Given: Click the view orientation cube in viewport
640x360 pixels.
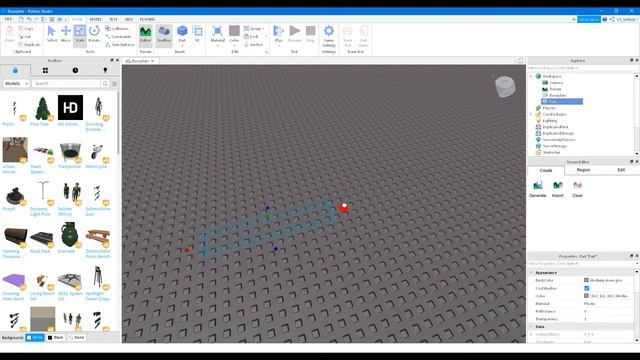Looking at the screenshot, I should click(x=505, y=87).
